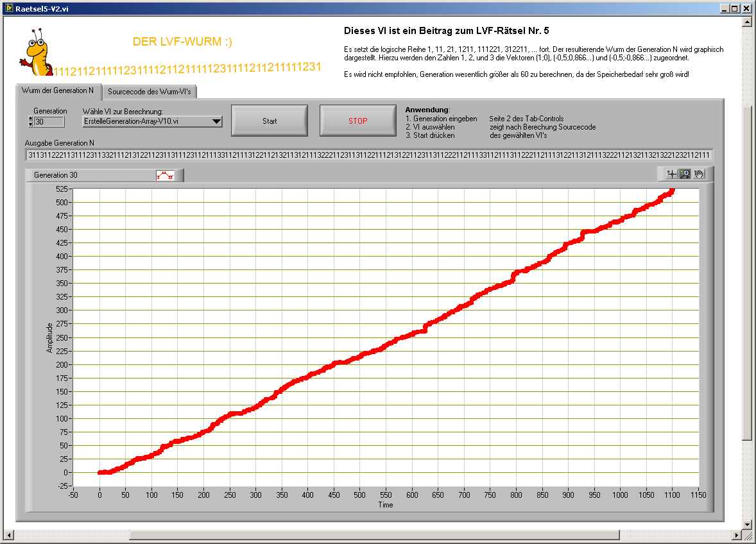This screenshot has height=544, width=756.
Task: Click the Anwendung instructions label
Action: tap(427, 110)
